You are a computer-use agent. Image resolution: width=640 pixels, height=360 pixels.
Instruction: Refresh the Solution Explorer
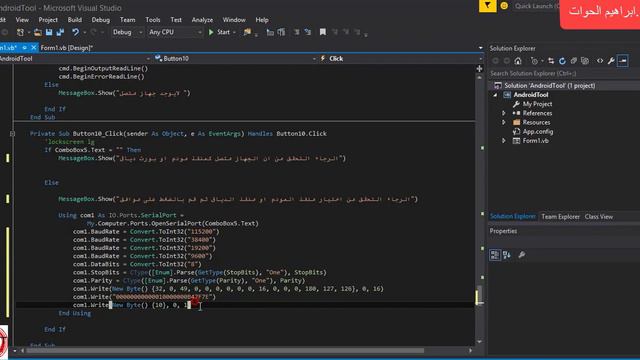(x=562, y=61)
